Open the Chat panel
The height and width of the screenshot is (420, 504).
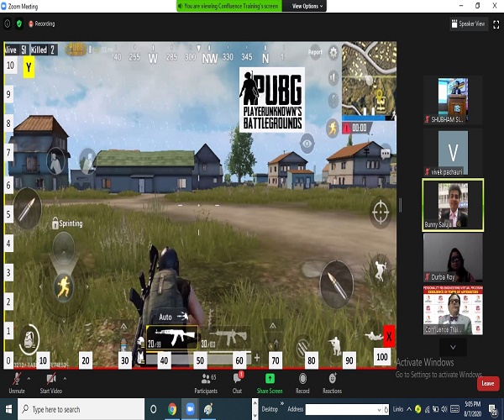pyautogui.click(x=237, y=383)
